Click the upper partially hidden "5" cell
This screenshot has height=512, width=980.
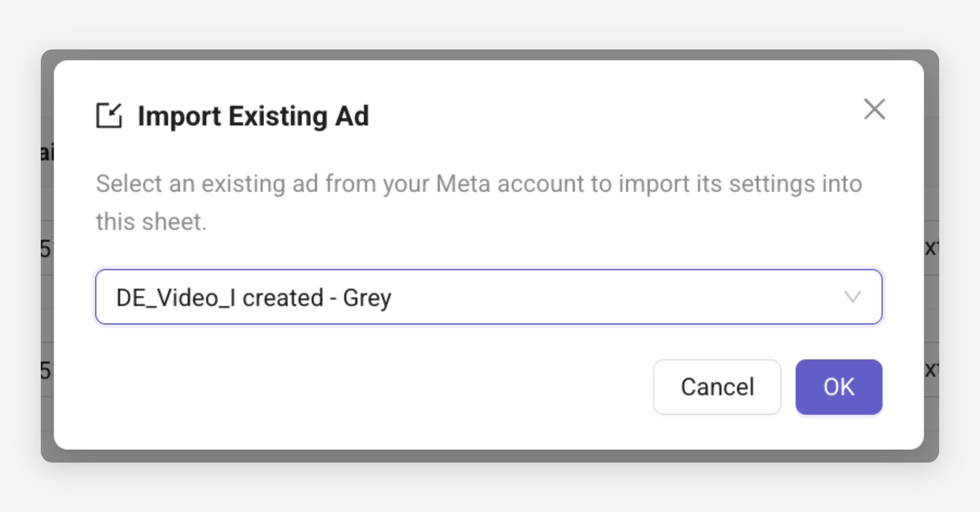(x=46, y=249)
